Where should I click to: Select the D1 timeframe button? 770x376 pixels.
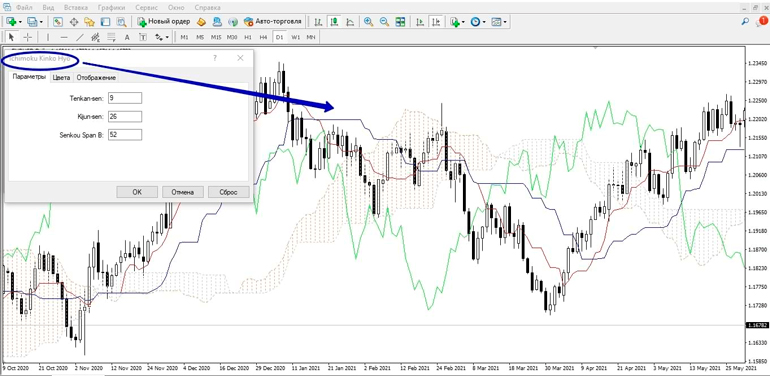coord(279,37)
